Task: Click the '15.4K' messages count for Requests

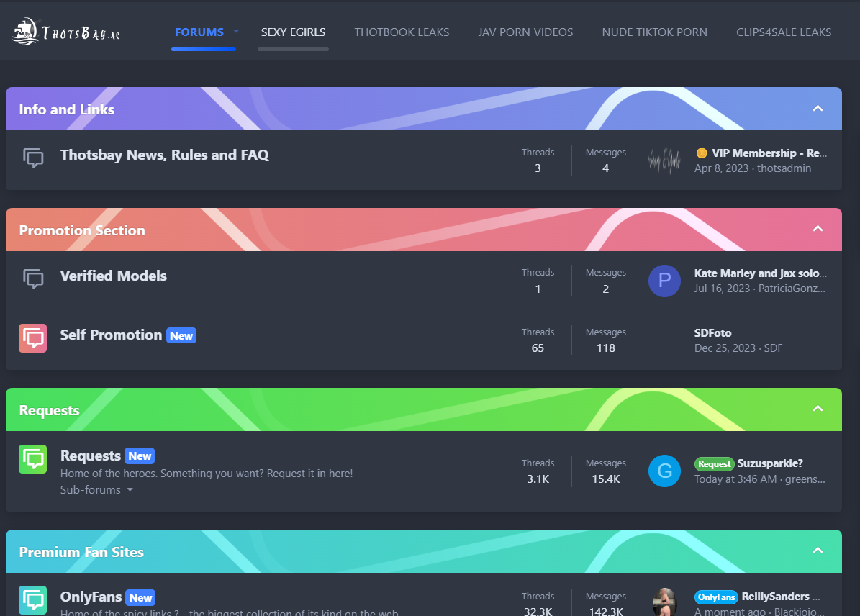Action: (x=606, y=479)
